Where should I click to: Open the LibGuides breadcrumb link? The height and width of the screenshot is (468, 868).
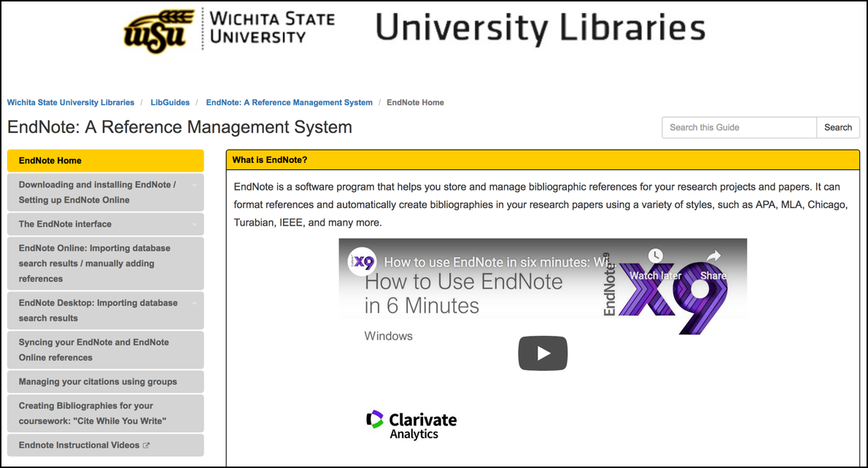pos(170,102)
